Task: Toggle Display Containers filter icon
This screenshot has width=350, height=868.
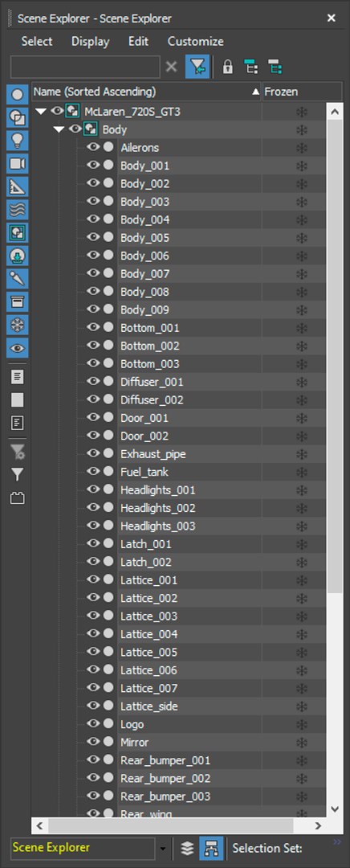Action: point(17,301)
